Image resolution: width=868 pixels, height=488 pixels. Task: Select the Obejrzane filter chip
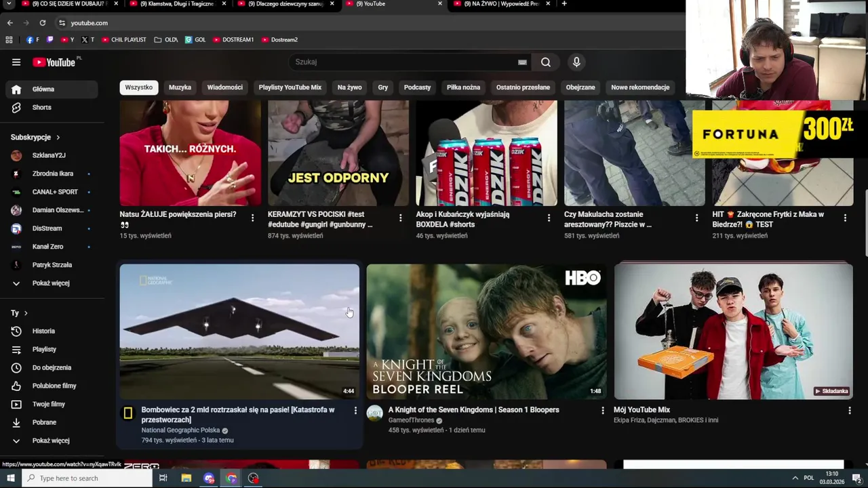[x=580, y=87]
